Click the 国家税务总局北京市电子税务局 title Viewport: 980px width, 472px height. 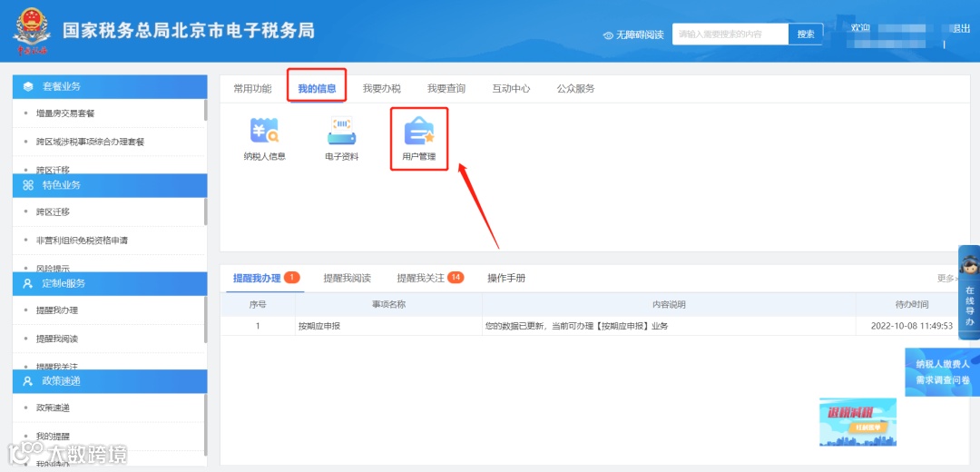point(188,30)
